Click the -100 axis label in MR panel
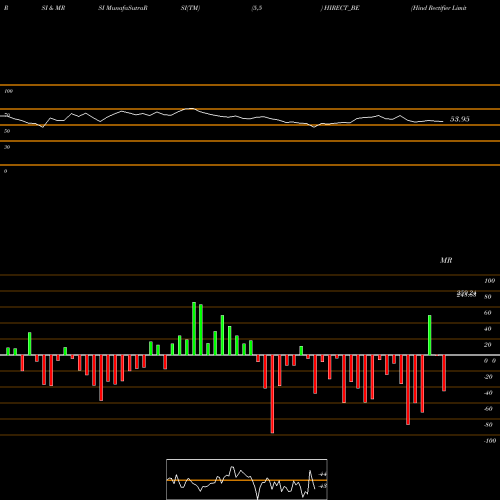 click(x=490, y=441)
